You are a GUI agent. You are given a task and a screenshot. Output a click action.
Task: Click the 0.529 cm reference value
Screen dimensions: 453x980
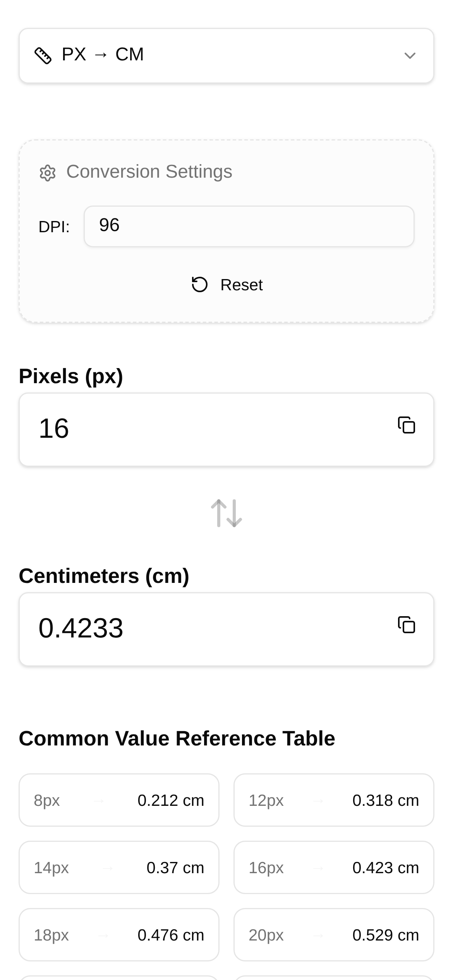coord(386,935)
